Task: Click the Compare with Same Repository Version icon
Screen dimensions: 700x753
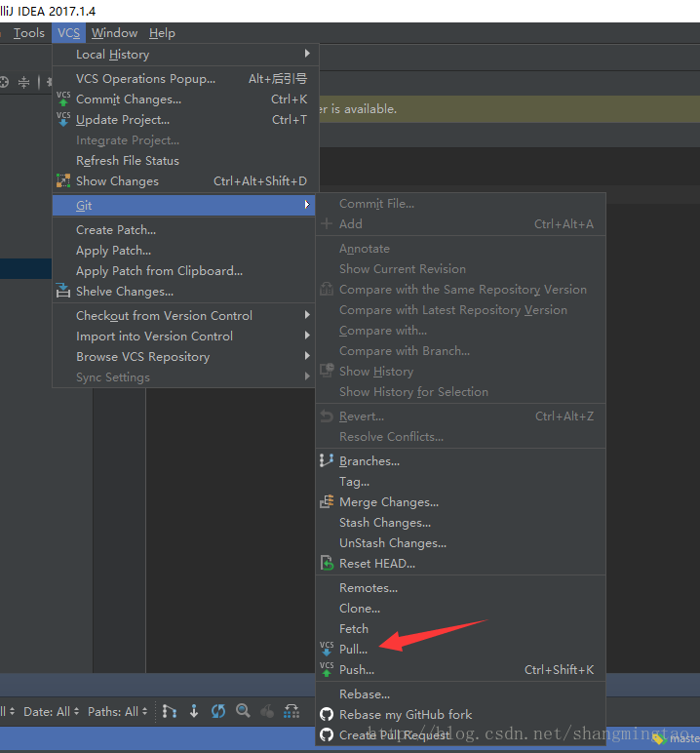Action: click(x=327, y=289)
